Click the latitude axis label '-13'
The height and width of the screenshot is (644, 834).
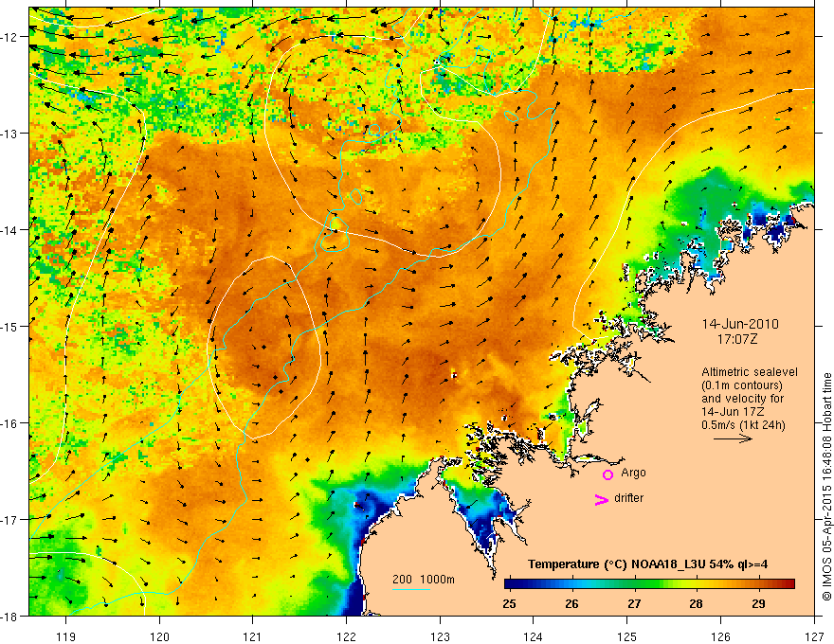coord(9,134)
